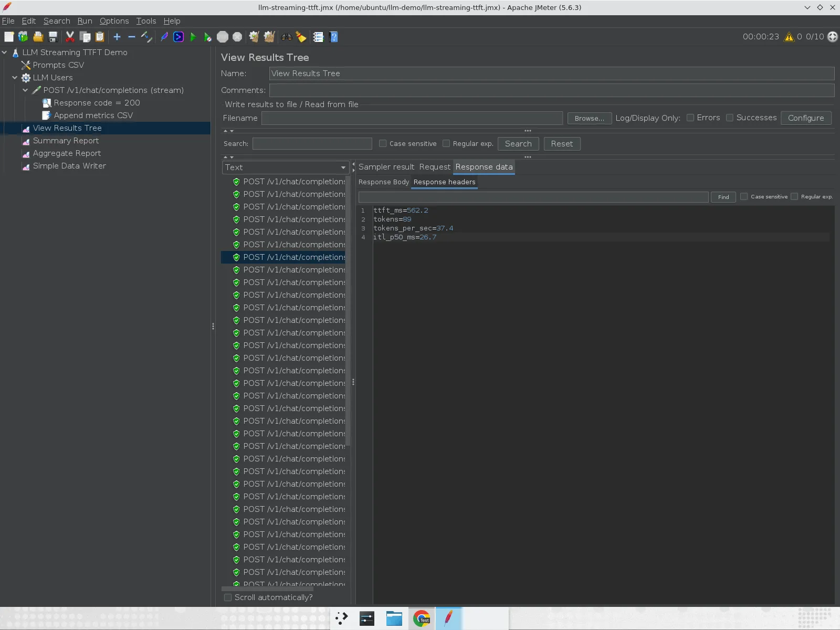Open the Options menu
The width and height of the screenshot is (840, 630).
(114, 21)
